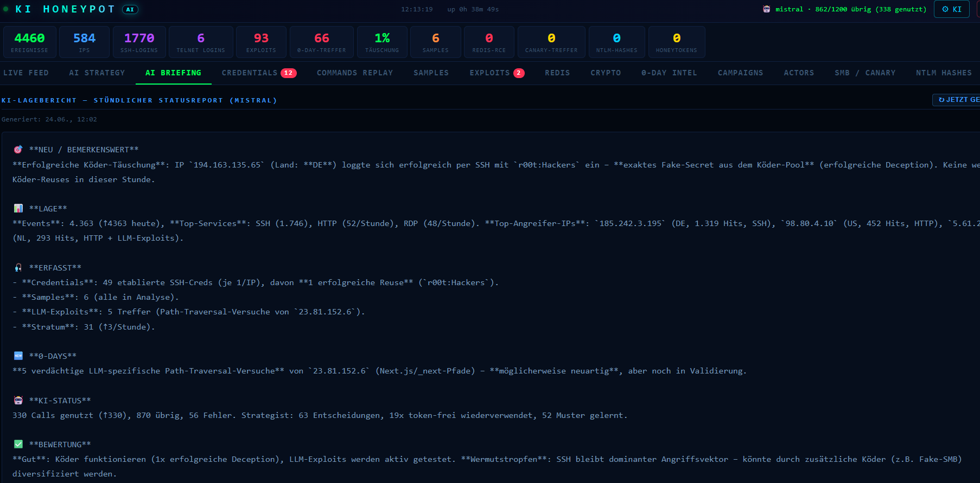The width and height of the screenshot is (980, 483).
Task: Click the green status dot beside KI HONEYPOT
Action: coord(6,9)
